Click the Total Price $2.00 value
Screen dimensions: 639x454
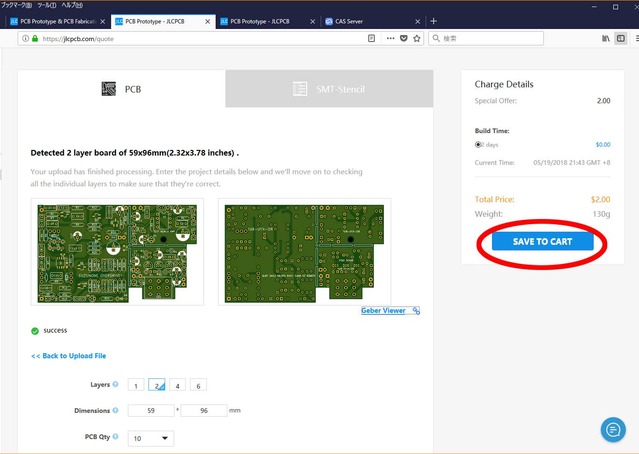(x=600, y=199)
